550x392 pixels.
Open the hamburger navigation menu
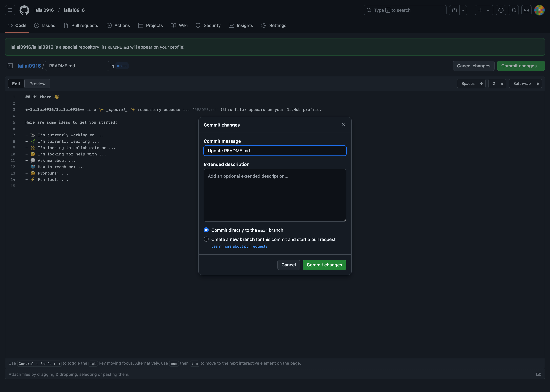pos(10,10)
